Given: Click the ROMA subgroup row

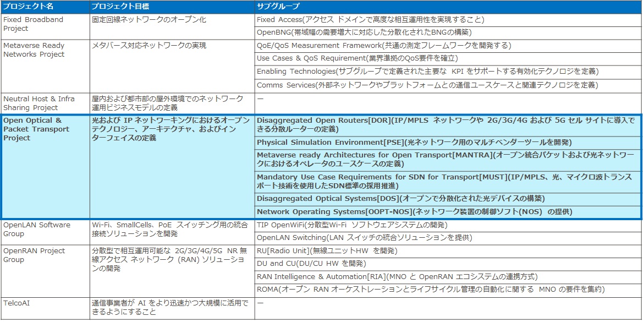Looking at the screenshot, I should click(x=449, y=290).
